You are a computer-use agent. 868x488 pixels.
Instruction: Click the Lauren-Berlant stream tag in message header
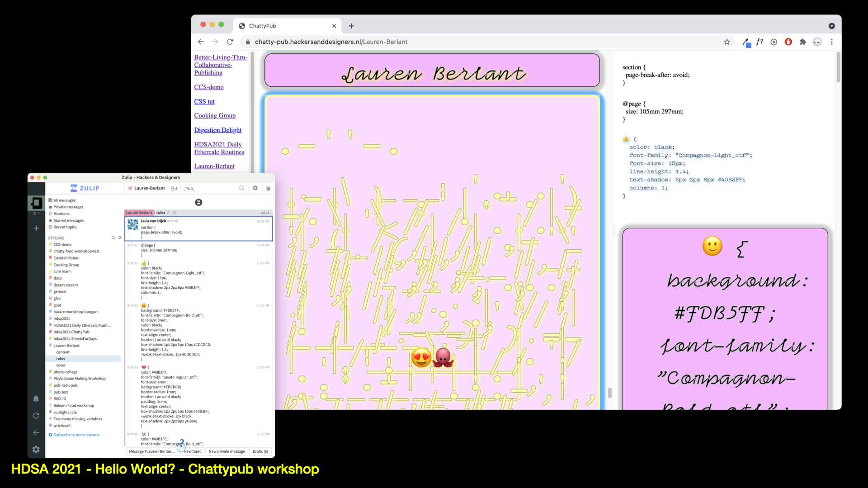pos(139,212)
